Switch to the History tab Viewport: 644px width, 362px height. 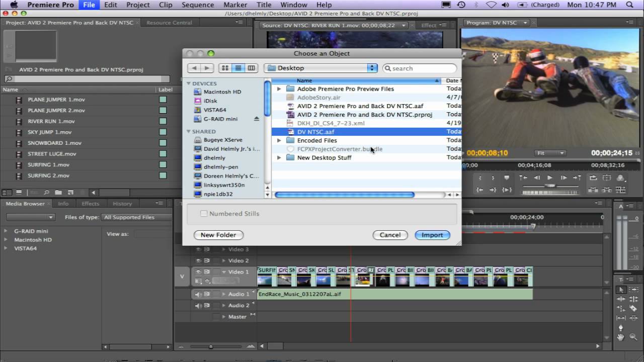click(122, 204)
